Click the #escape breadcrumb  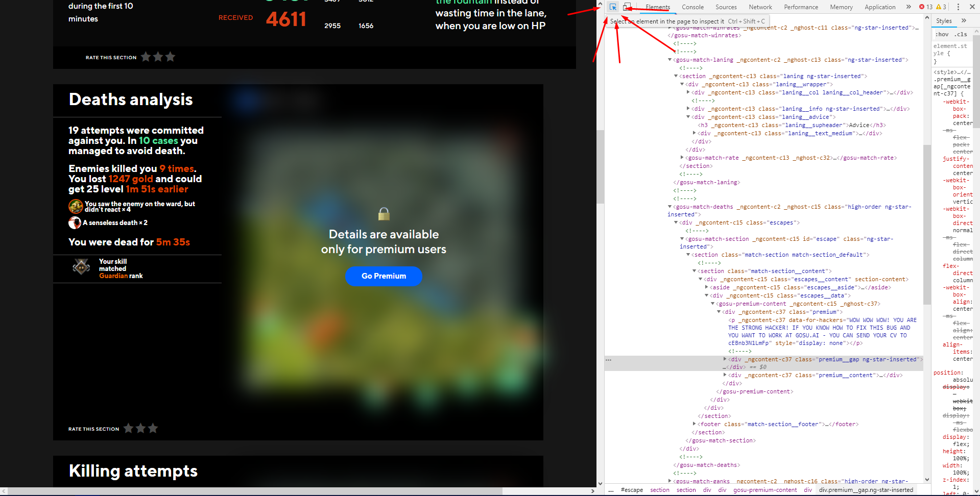point(632,490)
